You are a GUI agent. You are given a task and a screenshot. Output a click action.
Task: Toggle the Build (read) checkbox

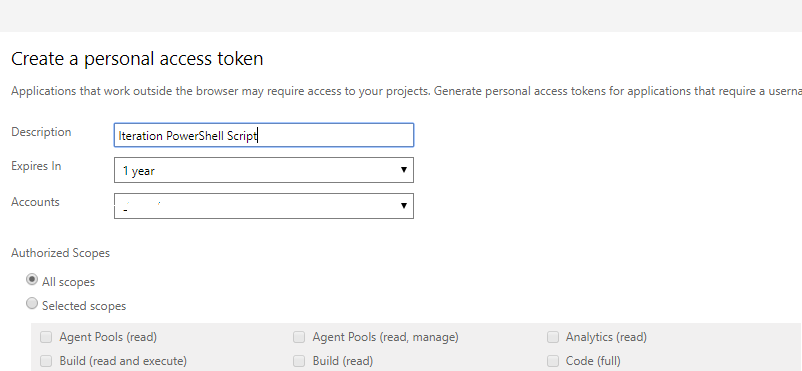coord(299,361)
